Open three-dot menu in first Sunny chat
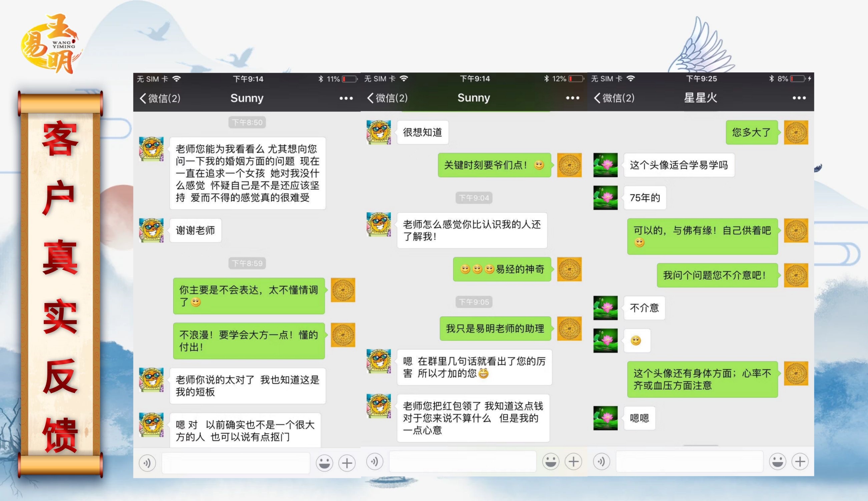 pyautogui.click(x=346, y=98)
